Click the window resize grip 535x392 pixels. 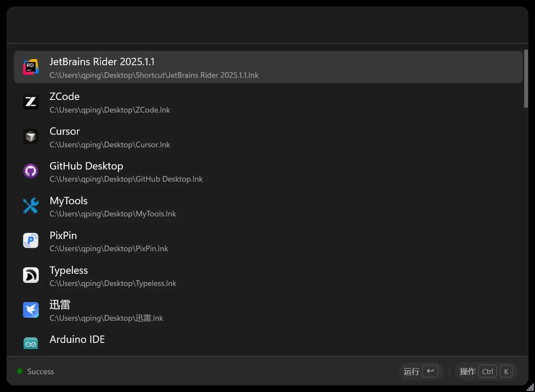pyautogui.click(x=530, y=387)
